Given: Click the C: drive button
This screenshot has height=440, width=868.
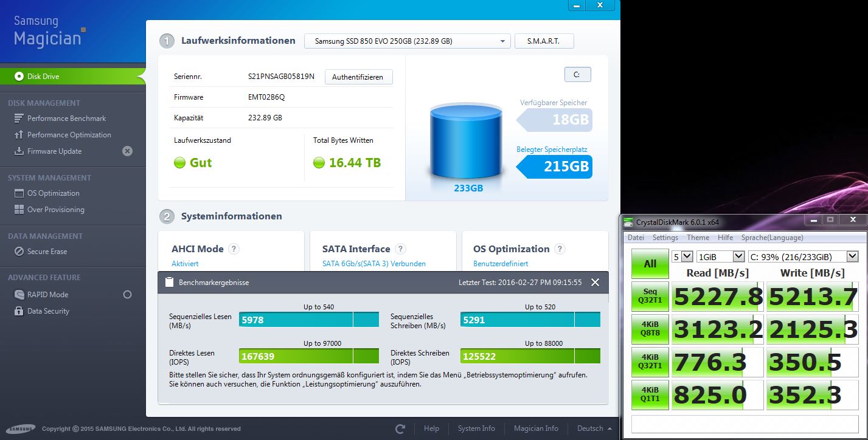Looking at the screenshot, I should [x=577, y=75].
